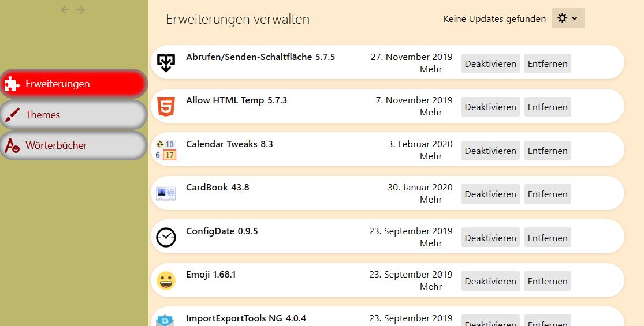Click the ConfigDate clock icon
This screenshot has width=644, height=326.
pyautogui.click(x=166, y=237)
